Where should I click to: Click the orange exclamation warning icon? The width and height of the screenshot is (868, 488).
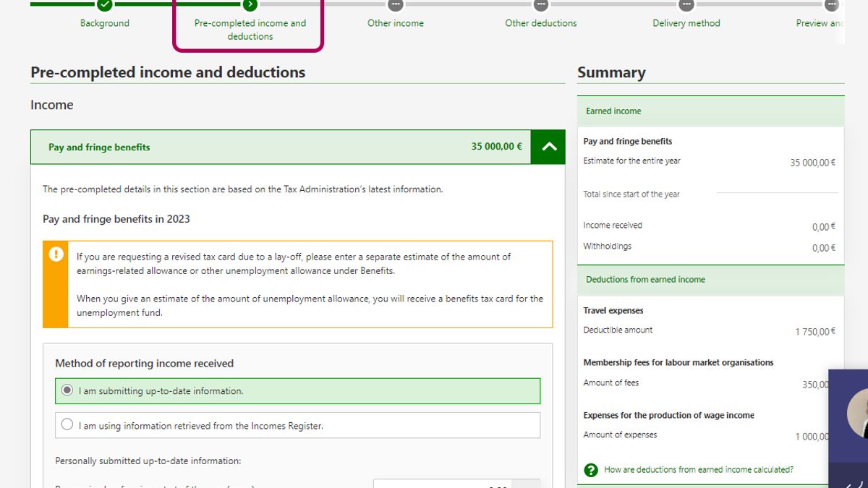56,254
